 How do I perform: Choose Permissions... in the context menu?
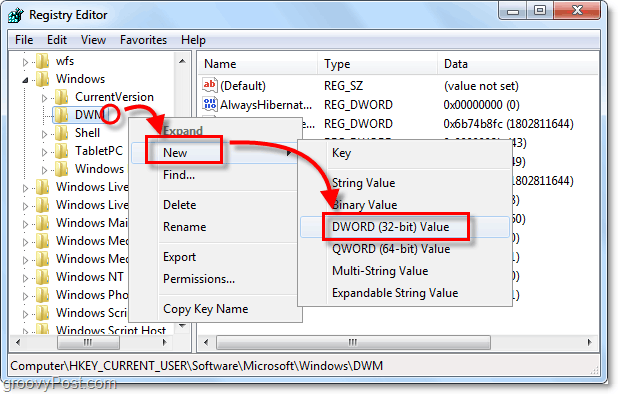pyautogui.click(x=214, y=279)
